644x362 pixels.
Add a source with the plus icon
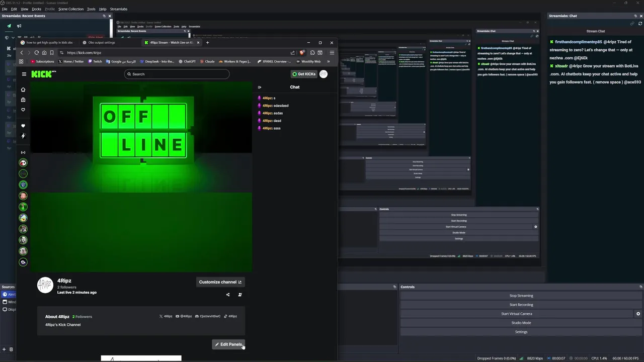[4, 349]
